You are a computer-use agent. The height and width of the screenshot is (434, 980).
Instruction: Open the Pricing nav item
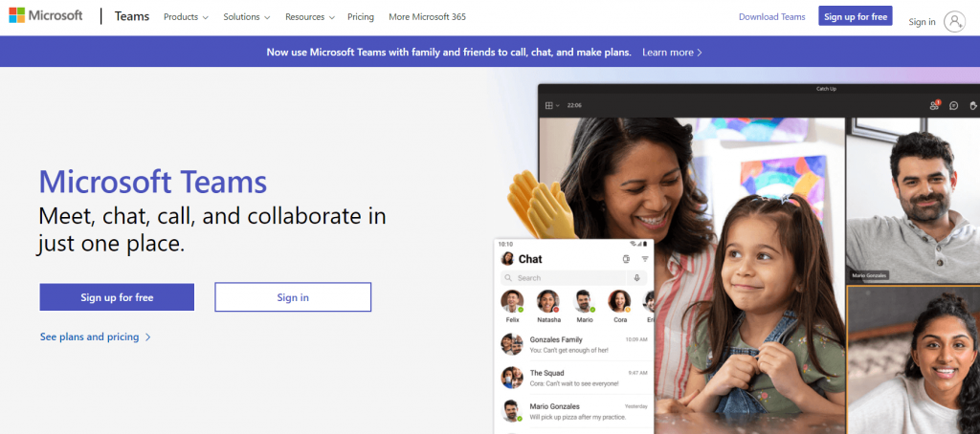click(361, 17)
